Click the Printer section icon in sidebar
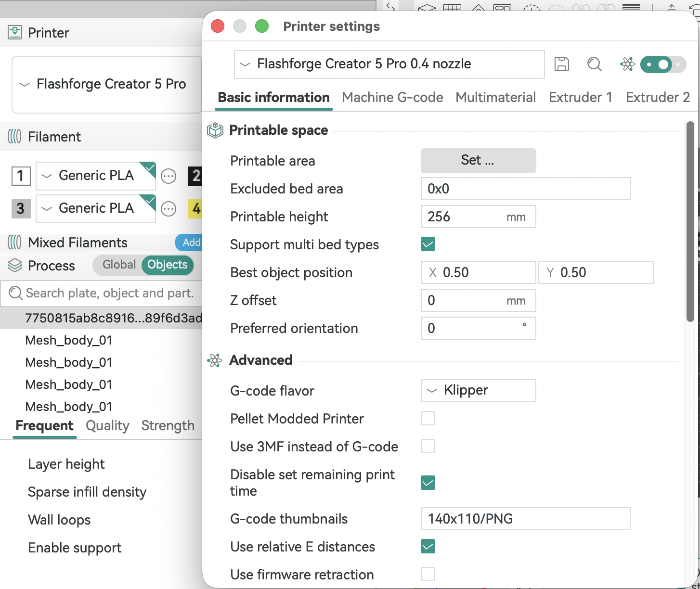Image resolution: width=700 pixels, height=589 pixels. pos(15,33)
